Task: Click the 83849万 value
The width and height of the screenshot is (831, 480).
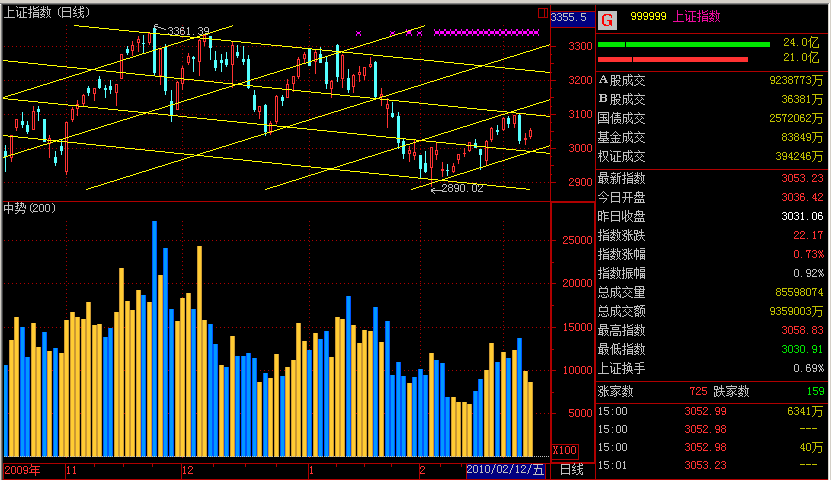Action: [802, 137]
